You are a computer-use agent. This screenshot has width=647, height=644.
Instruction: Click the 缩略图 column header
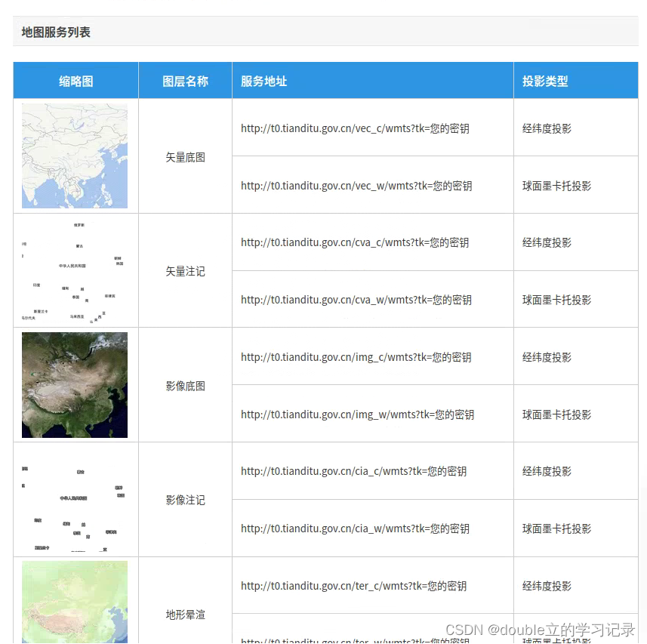click(x=75, y=79)
